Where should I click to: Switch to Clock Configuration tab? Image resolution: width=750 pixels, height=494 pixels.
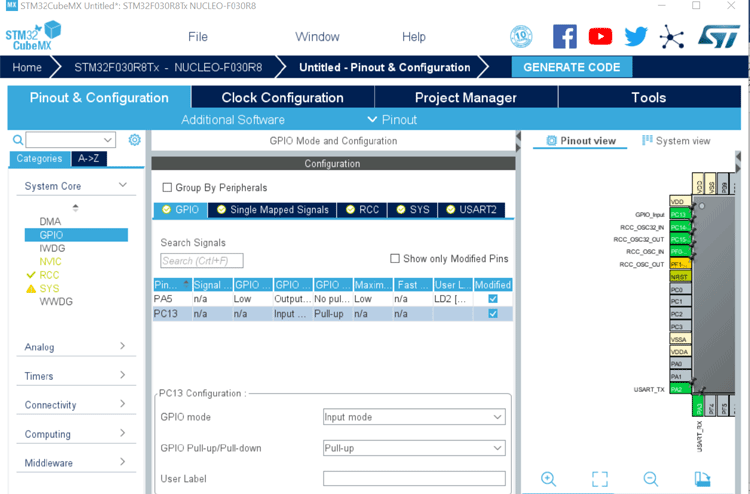coord(282,98)
